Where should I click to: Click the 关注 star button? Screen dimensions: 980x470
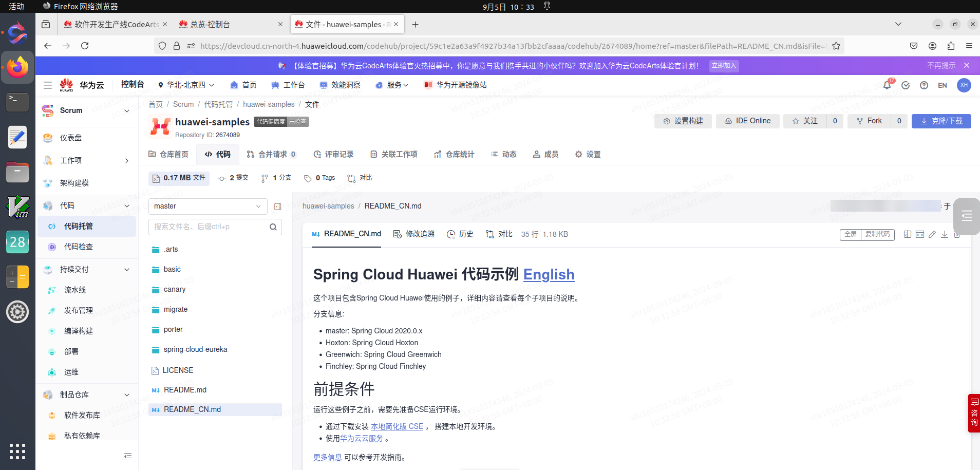coord(805,121)
